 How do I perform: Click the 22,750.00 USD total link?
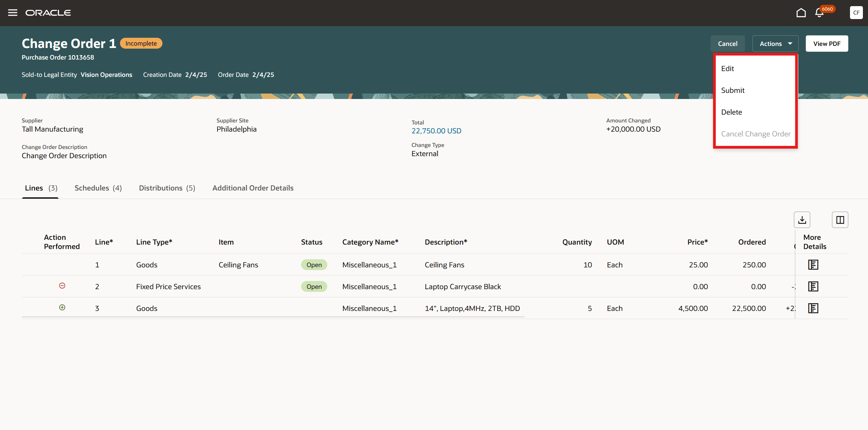436,131
